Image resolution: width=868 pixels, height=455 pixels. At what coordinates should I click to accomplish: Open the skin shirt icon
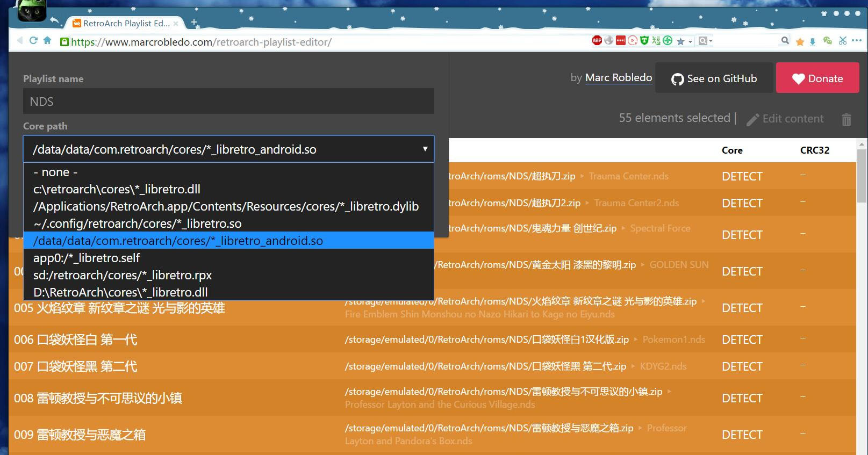[824, 13]
